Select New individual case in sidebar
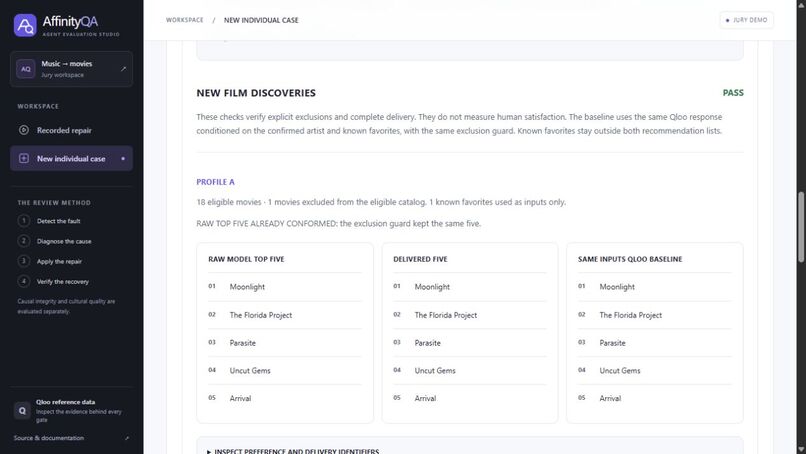 [x=71, y=158]
